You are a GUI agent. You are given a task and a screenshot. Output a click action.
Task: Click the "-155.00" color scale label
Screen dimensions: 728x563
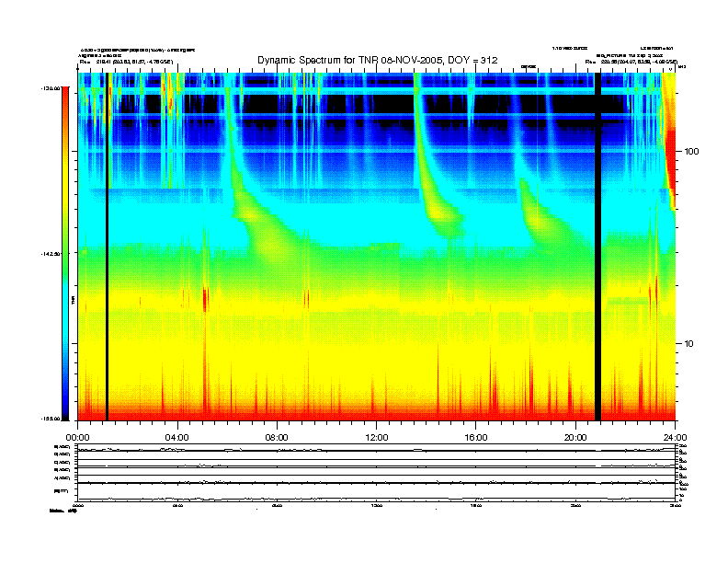coord(51,419)
